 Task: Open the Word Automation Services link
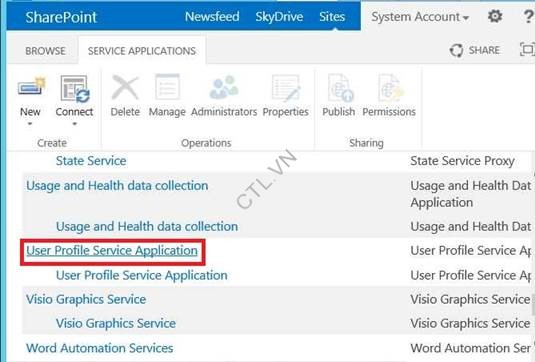(x=100, y=348)
